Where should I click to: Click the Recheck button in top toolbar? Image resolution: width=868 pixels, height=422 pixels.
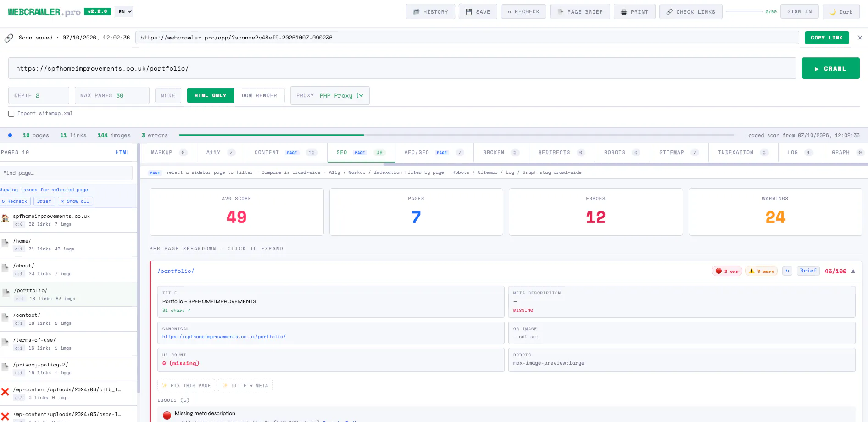click(523, 11)
